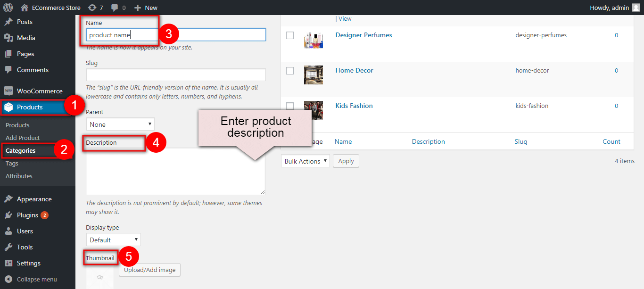
Task: Tick the Home Decor category checkbox
Action: [290, 71]
